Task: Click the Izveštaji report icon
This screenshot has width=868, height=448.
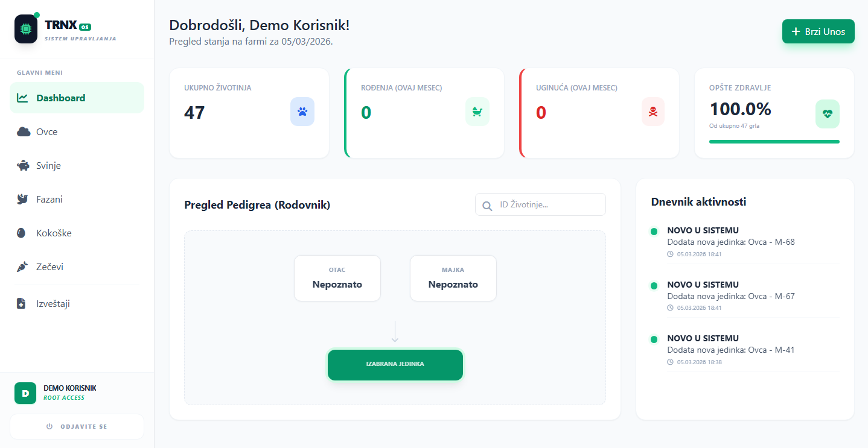Action: tap(22, 303)
